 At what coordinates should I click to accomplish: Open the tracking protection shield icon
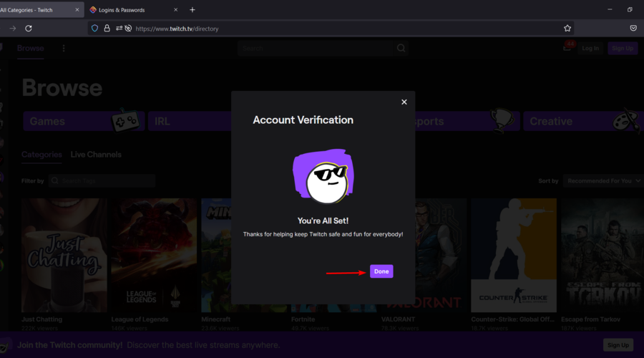point(95,29)
